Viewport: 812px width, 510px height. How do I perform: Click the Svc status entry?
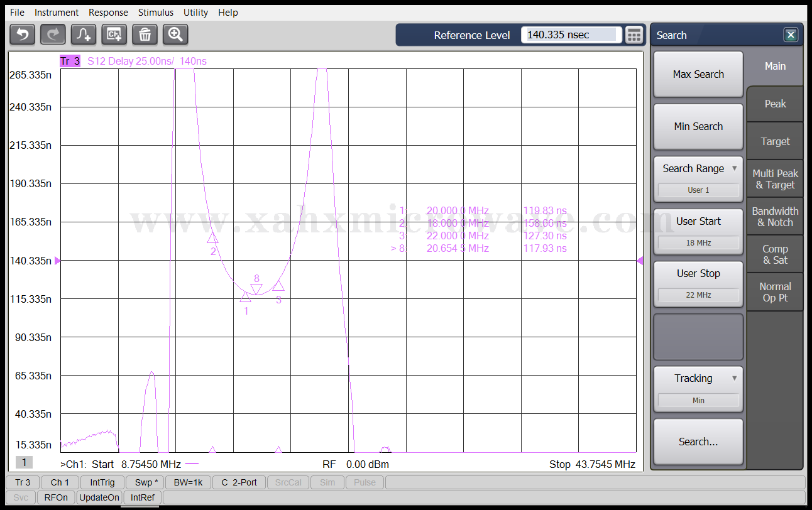[x=21, y=497]
